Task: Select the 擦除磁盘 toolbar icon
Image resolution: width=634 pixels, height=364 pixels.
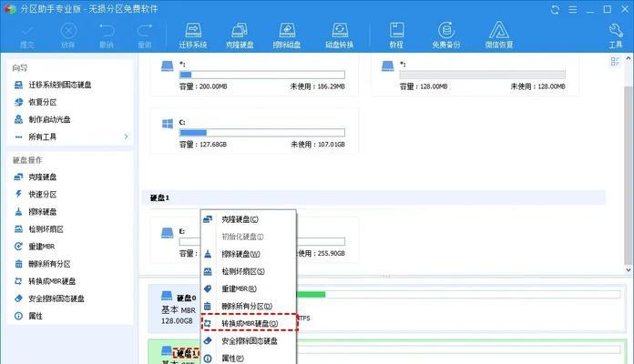Action: [x=287, y=35]
